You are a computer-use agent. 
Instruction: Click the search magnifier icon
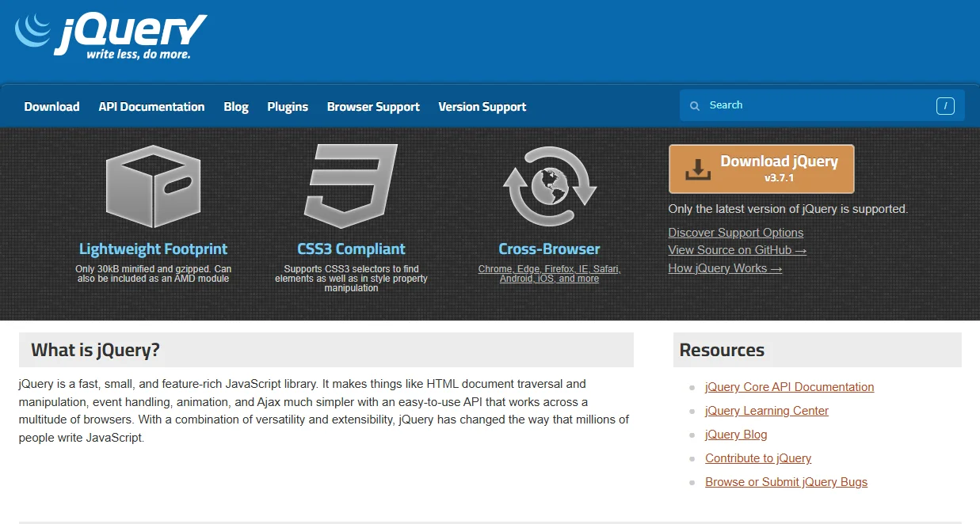click(x=694, y=105)
